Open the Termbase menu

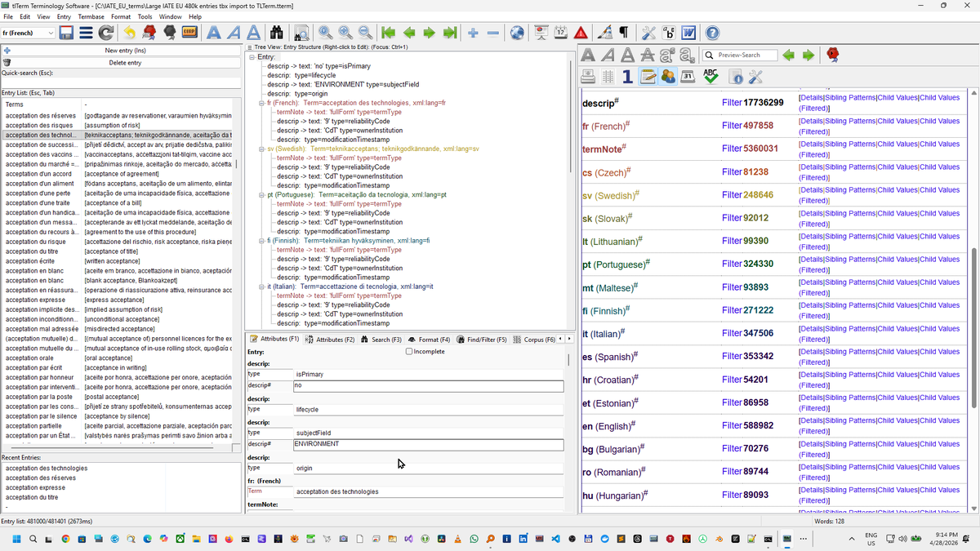point(91,16)
